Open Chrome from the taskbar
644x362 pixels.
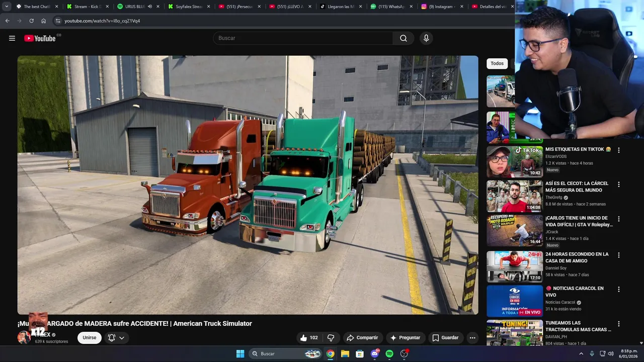coord(330,354)
